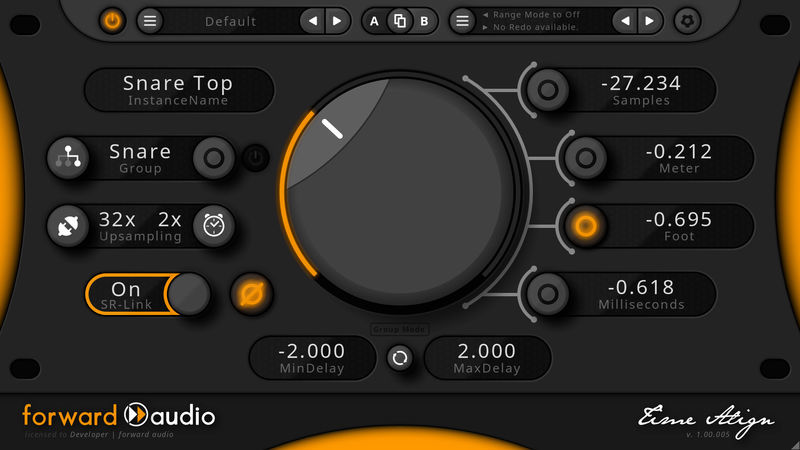Click the forward audio logo

[119, 415]
